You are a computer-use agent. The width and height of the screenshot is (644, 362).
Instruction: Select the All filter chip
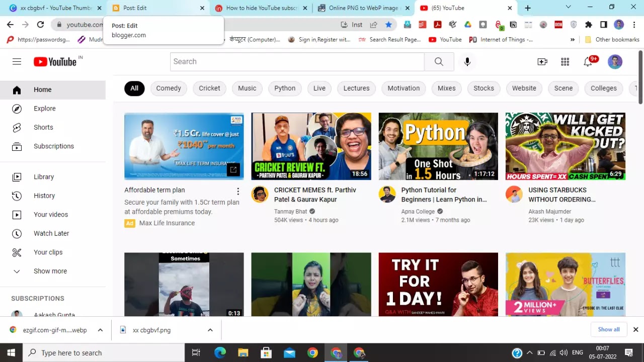134,88
